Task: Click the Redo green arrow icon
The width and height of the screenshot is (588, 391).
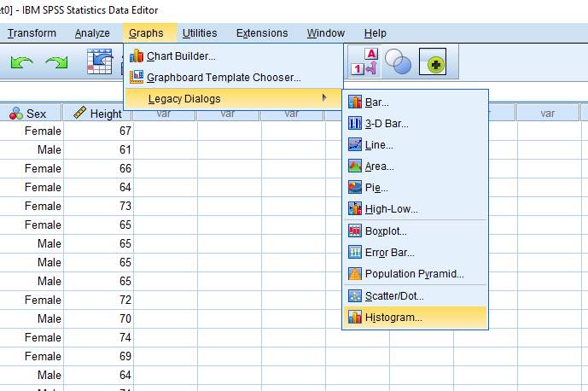Action: click(56, 62)
